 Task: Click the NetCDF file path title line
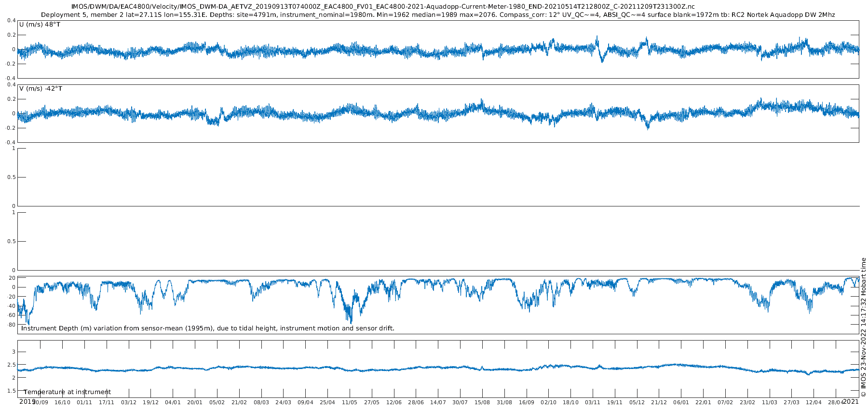pos(383,7)
